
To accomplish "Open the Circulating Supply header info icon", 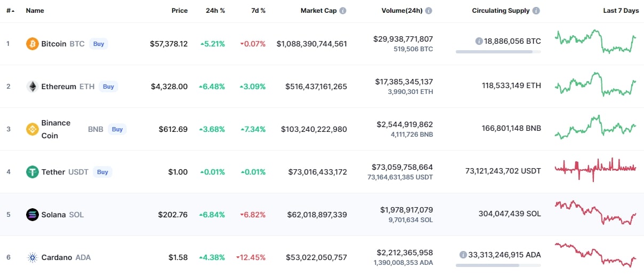I will (536, 11).
